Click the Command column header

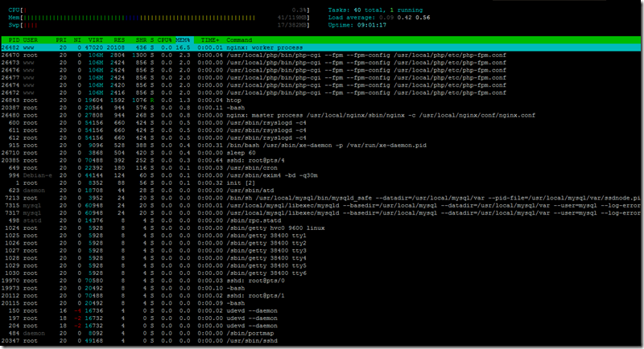[239, 40]
